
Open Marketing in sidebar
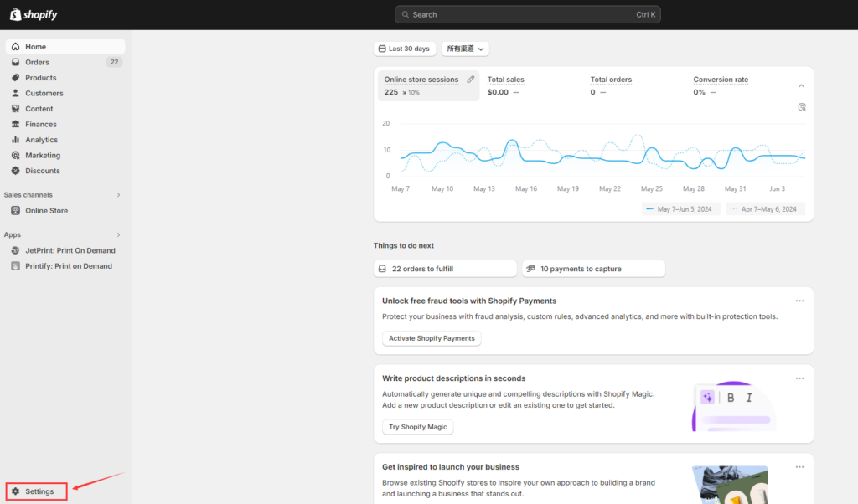click(x=65, y=155)
